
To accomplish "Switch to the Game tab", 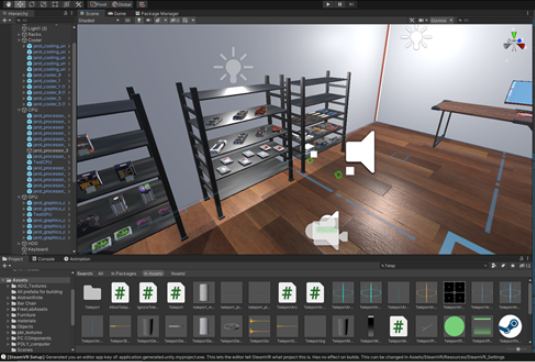I will [117, 14].
